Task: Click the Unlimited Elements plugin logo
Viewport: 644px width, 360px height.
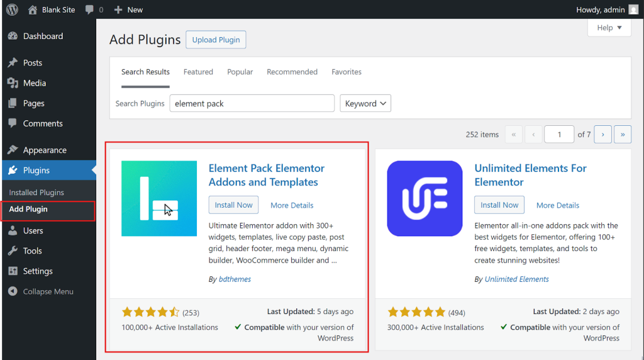Action: 425,198
